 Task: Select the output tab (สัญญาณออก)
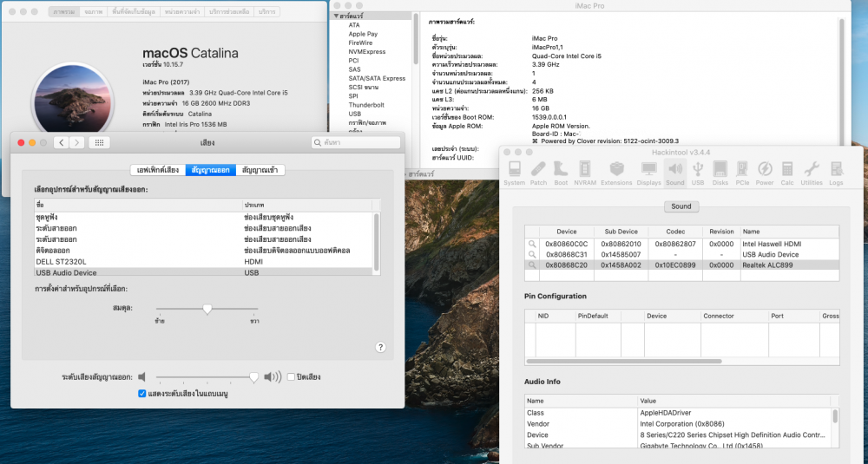coord(210,170)
